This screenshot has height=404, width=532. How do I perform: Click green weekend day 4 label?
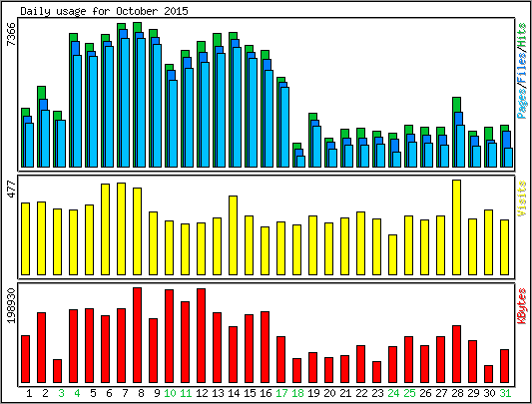tap(77, 393)
